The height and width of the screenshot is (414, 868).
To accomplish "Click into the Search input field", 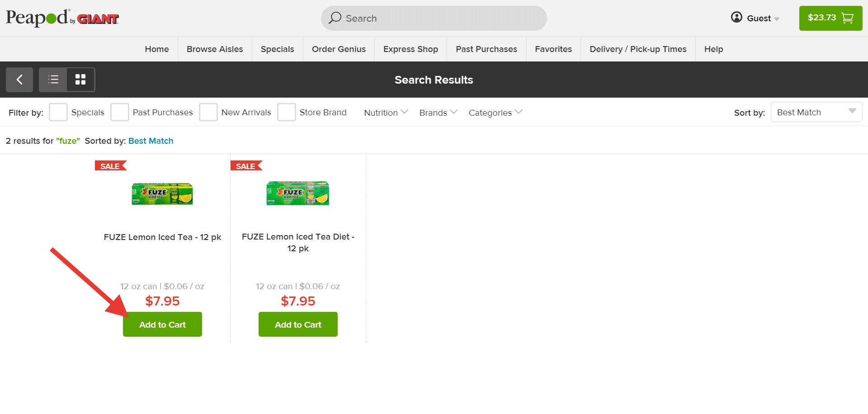I will 434,18.
